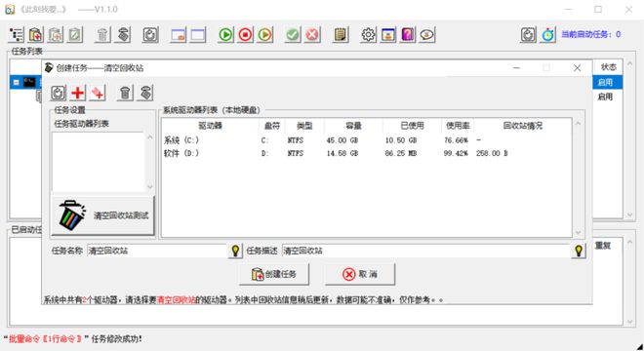
Task: Collapse the tree node in task list
Action: coord(16,83)
